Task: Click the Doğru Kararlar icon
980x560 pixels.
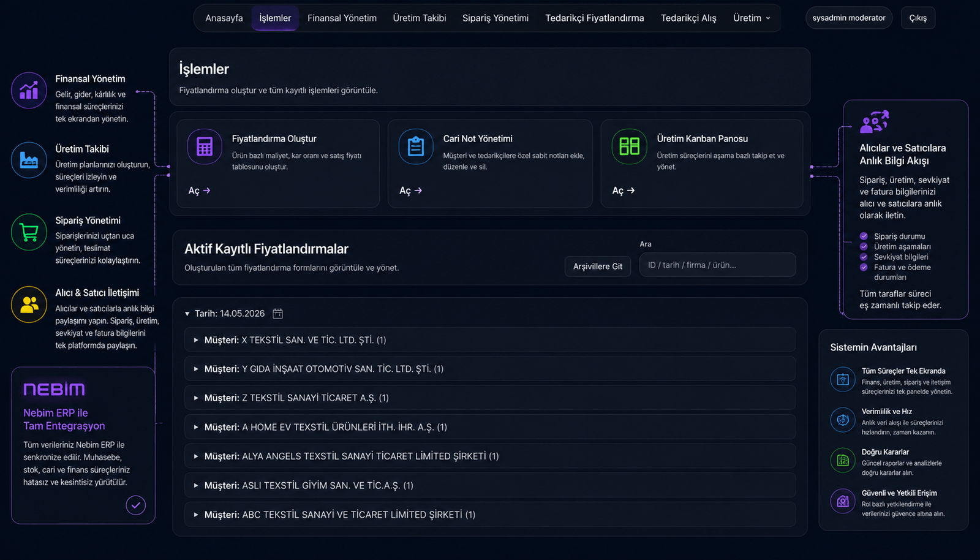Action: pos(843,460)
